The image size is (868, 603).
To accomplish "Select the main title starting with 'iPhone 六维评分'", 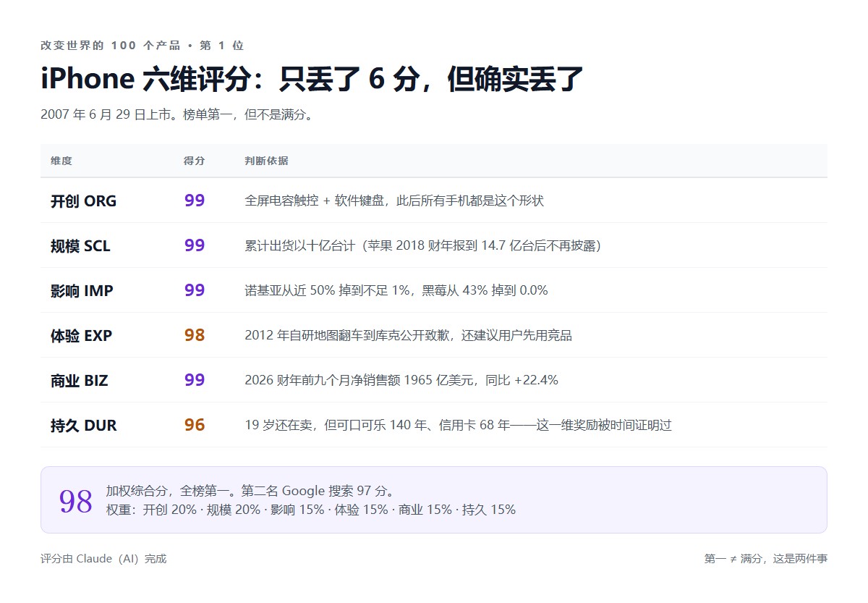I will click(x=312, y=80).
